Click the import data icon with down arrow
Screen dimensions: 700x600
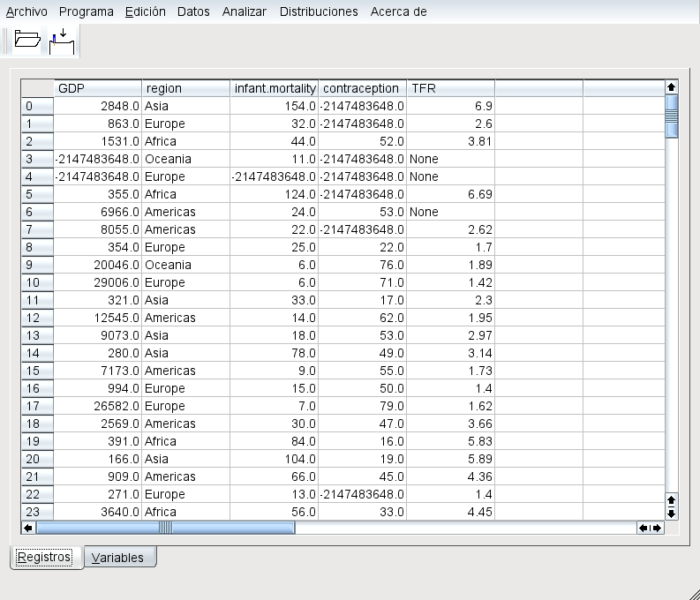tap(63, 41)
